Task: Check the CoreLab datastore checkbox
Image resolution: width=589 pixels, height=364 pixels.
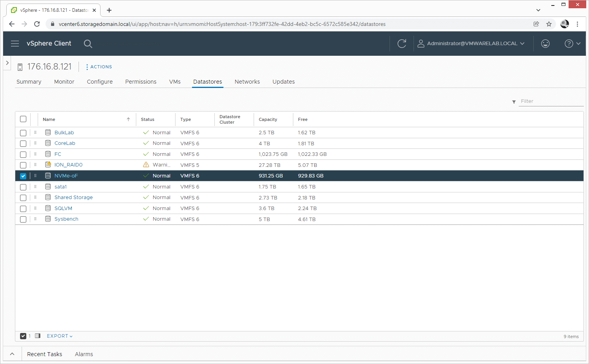Action: click(23, 144)
